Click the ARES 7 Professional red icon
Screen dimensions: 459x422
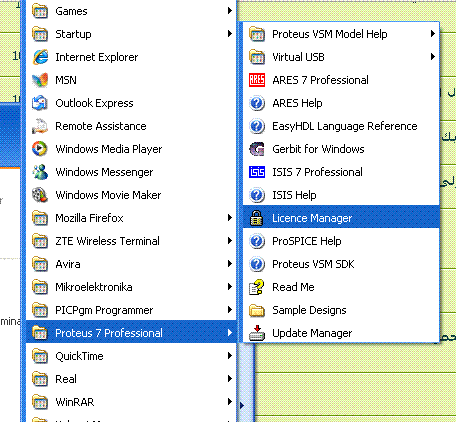[x=257, y=80]
